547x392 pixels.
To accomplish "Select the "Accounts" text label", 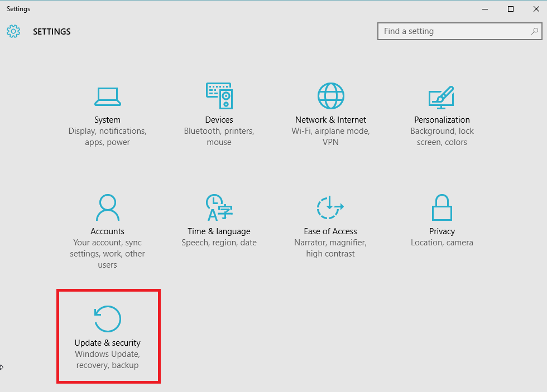I will (107, 231).
